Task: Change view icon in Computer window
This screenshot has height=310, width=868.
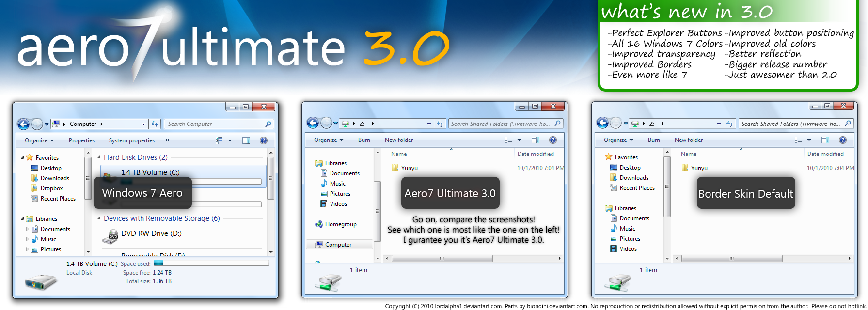Action: pyautogui.click(x=219, y=140)
